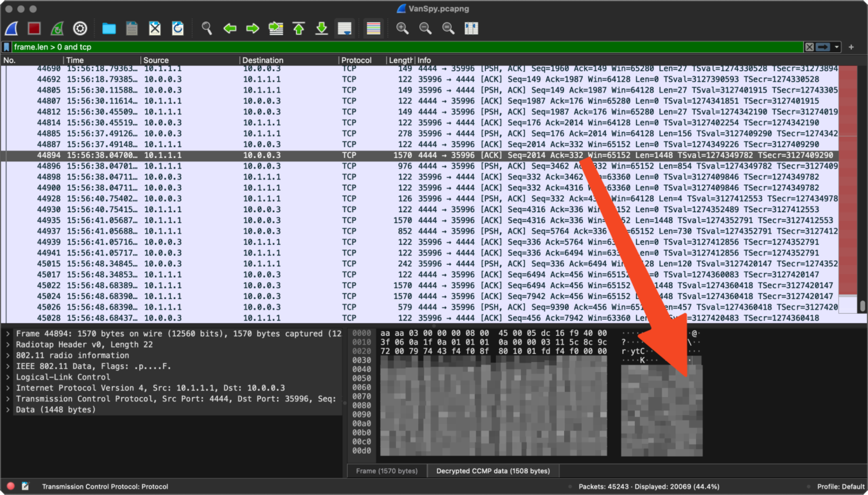The image size is (868, 495).
Task: Close this capture file icon
Action: (x=155, y=28)
